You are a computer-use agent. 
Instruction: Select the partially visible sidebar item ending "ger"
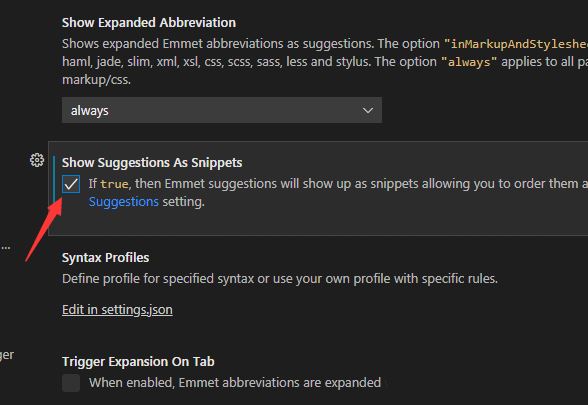point(7,355)
